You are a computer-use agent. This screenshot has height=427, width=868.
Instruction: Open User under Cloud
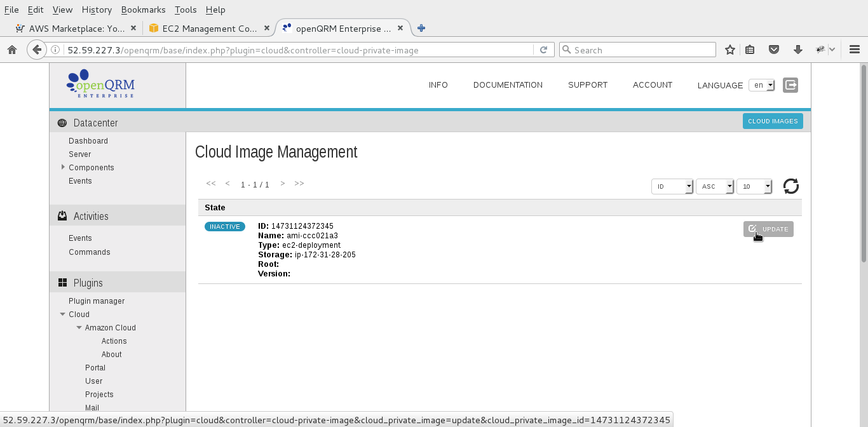[x=94, y=381]
